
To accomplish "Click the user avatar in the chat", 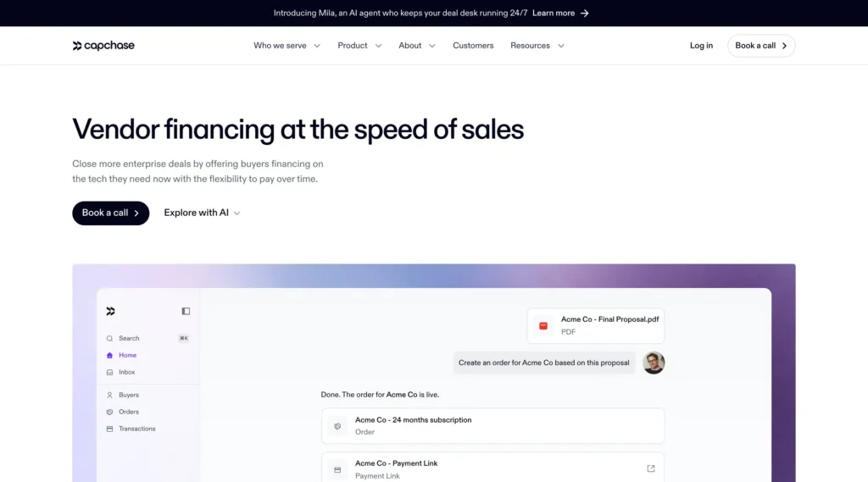I will coord(654,363).
